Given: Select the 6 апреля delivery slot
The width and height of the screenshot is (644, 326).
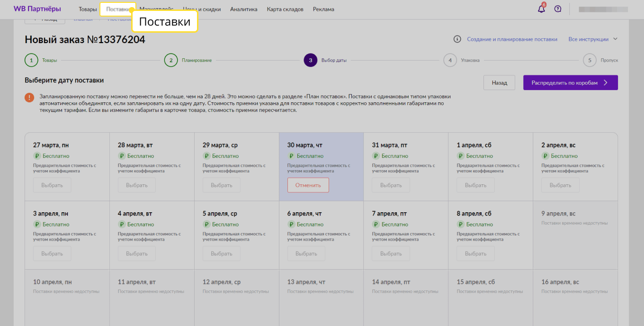Looking at the screenshot, I should coord(306,254).
